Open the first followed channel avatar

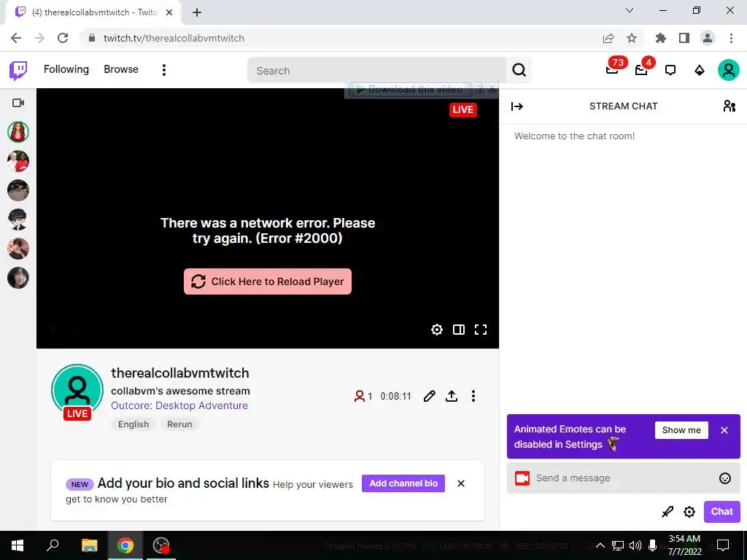(x=18, y=132)
